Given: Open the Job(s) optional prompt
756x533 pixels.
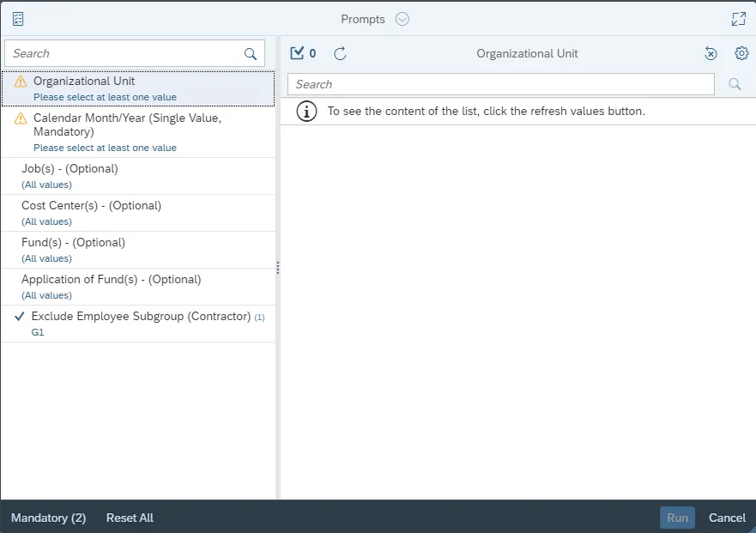Looking at the screenshot, I should click(x=137, y=176).
